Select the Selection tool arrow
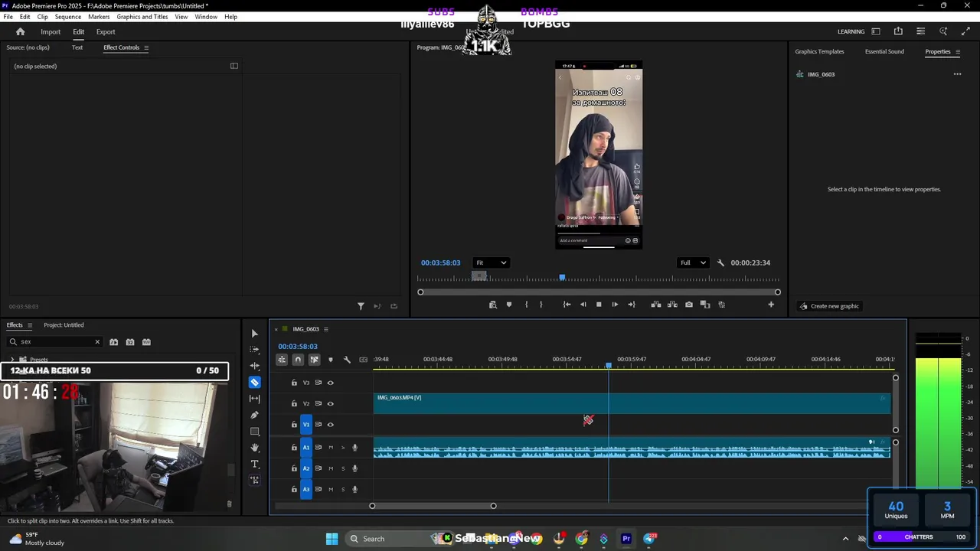 point(255,334)
